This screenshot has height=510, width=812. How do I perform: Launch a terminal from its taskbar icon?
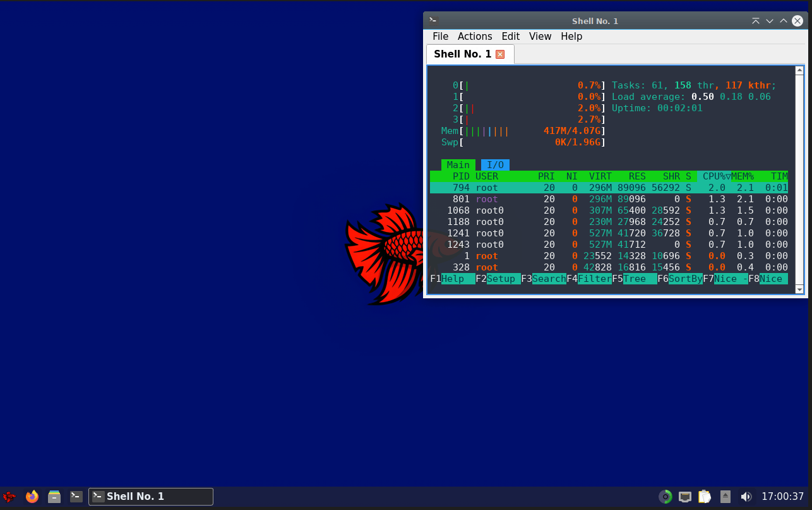point(76,497)
